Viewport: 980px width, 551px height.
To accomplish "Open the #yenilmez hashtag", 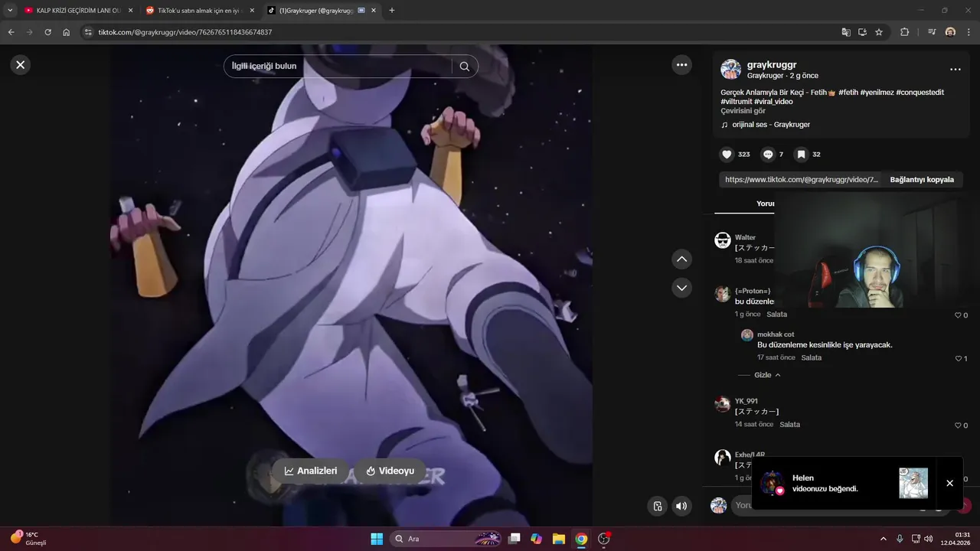I will click(877, 93).
